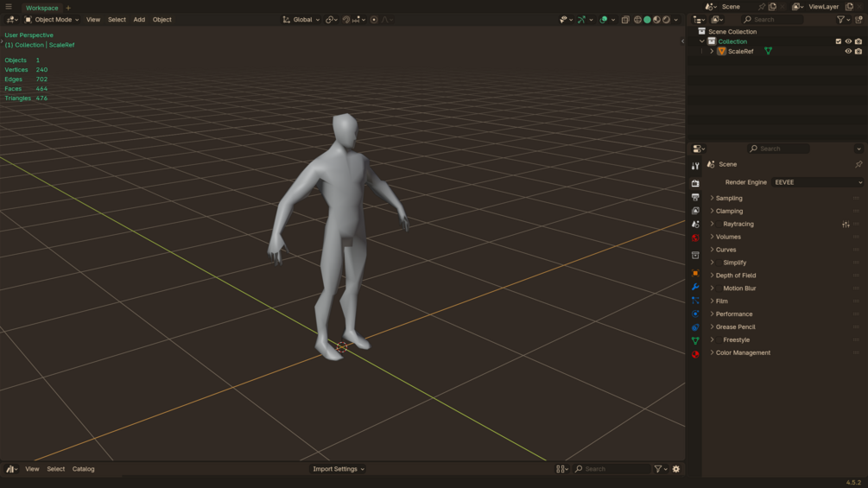Open the Object menu
The image size is (868, 488).
tap(162, 19)
